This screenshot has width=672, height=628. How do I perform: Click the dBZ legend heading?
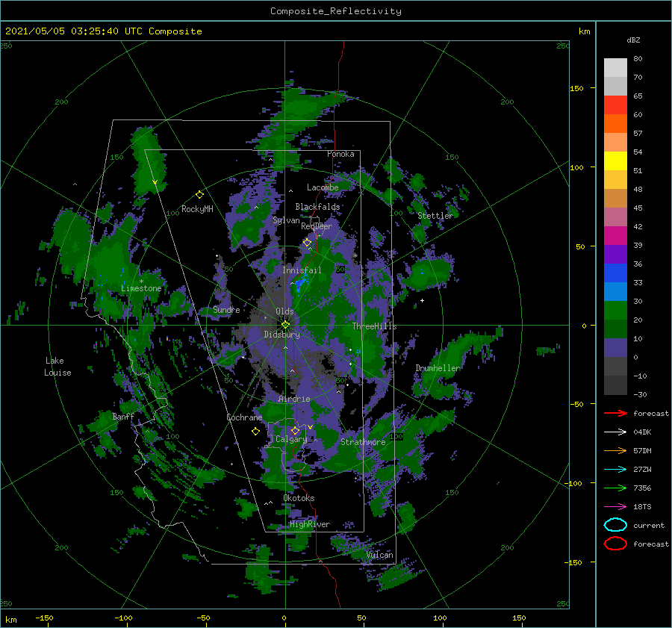633,40
